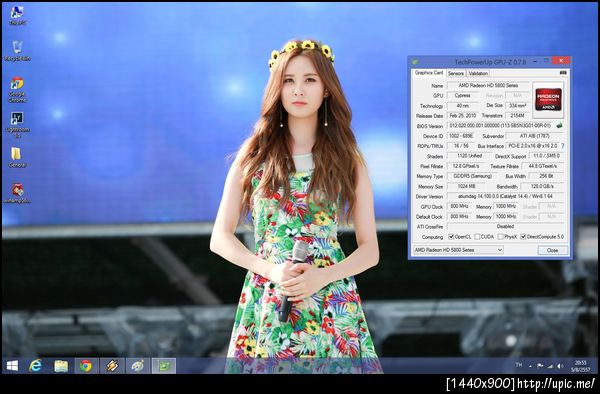Click the Memory Size 1024 MB value
The width and height of the screenshot is (600, 394).
coord(466,186)
